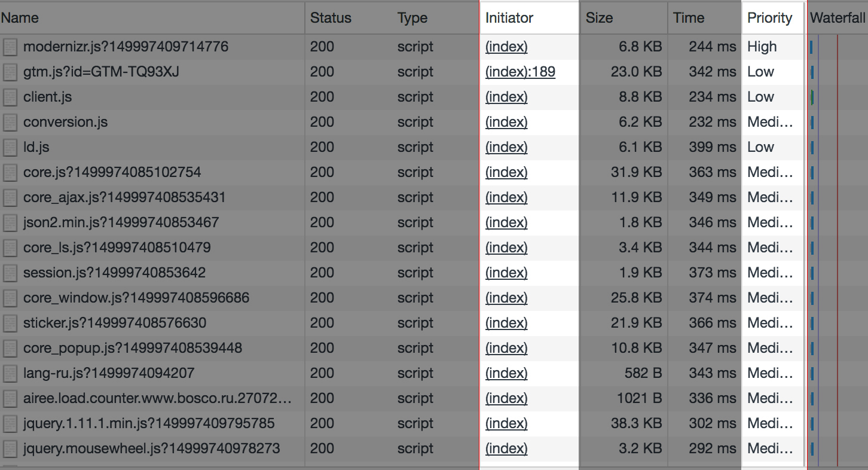Select the core.js?1499974085102754 request name
The height and width of the screenshot is (470, 868).
[x=112, y=172]
